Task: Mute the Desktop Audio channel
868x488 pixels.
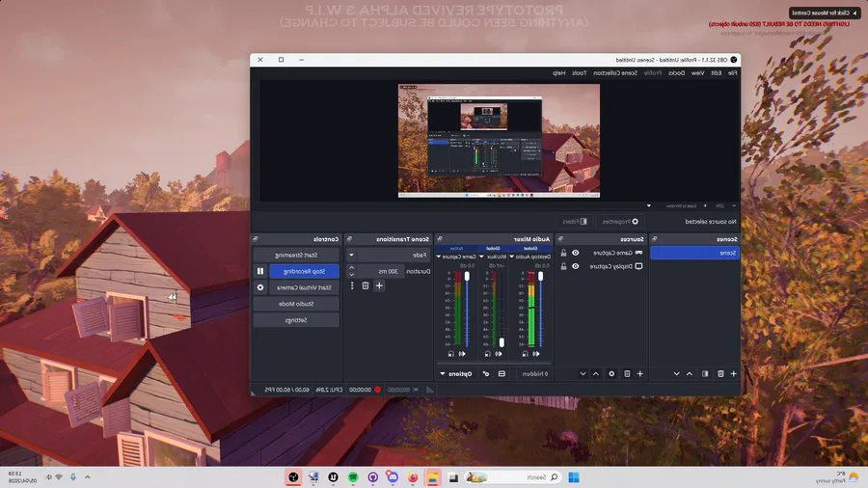Action: (x=536, y=354)
